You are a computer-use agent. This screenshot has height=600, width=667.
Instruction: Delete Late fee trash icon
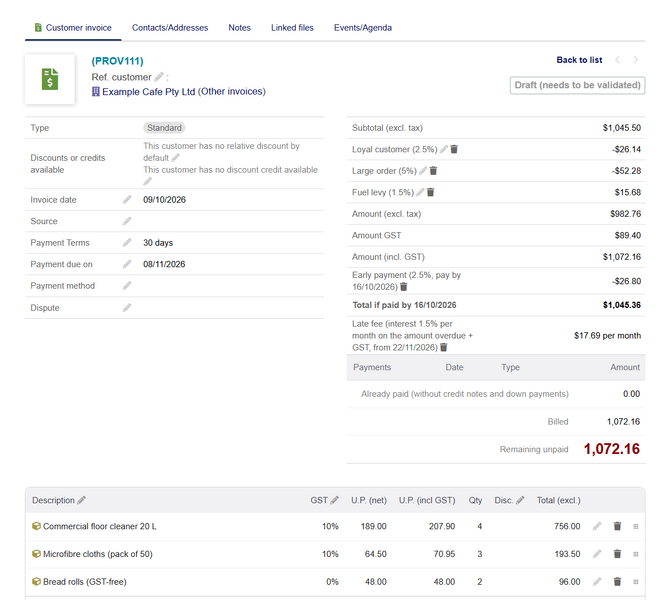pyautogui.click(x=444, y=347)
